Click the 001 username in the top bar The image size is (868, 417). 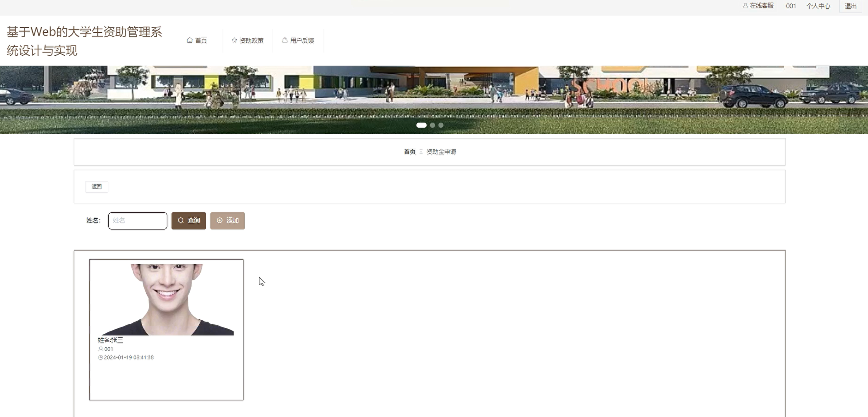click(791, 6)
